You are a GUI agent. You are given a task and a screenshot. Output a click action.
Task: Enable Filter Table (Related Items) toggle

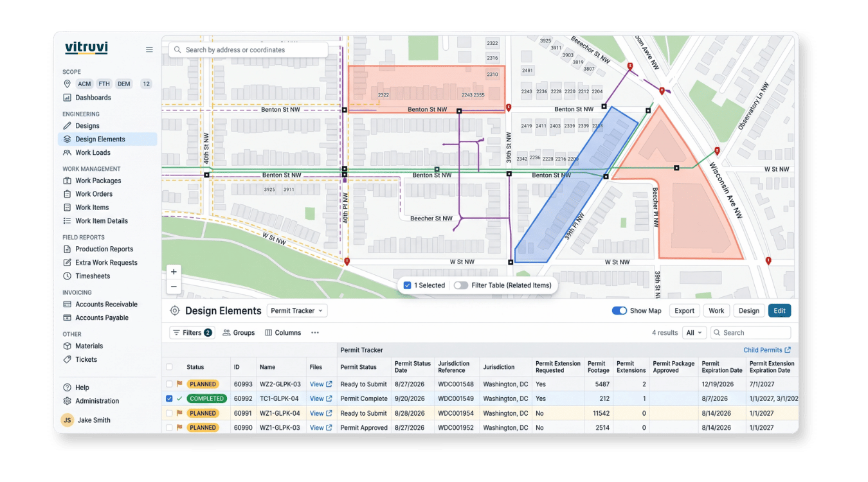pyautogui.click(x=460, y=285)
